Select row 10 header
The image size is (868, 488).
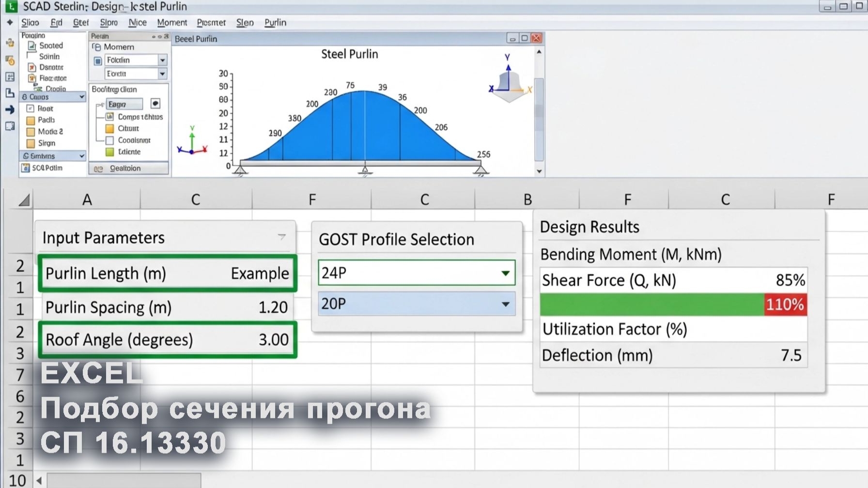coord(17,480)
